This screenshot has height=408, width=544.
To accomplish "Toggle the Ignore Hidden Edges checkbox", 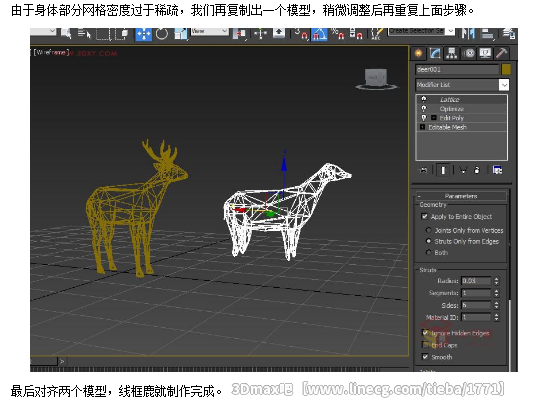I will [x=425, y=333].
